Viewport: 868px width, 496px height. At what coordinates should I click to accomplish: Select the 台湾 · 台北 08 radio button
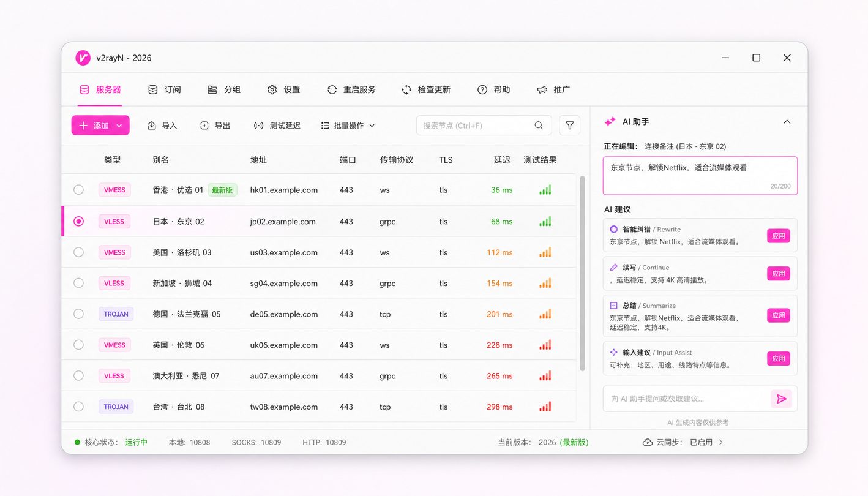click(x=78, y=407)
